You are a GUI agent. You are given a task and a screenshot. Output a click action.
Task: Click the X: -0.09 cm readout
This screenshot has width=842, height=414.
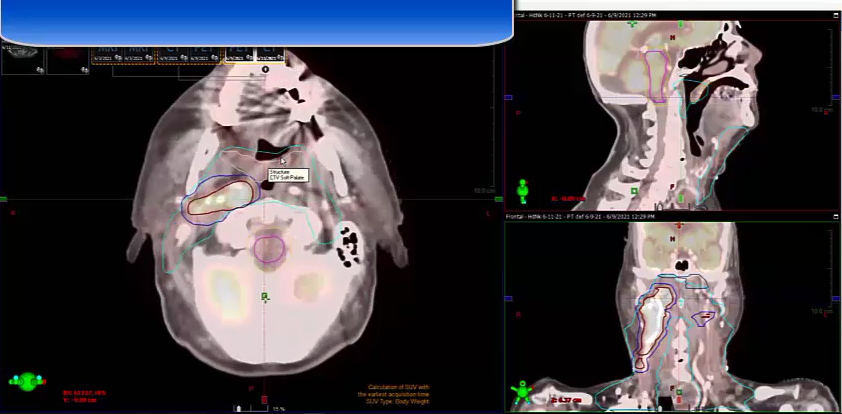(569, 199)
